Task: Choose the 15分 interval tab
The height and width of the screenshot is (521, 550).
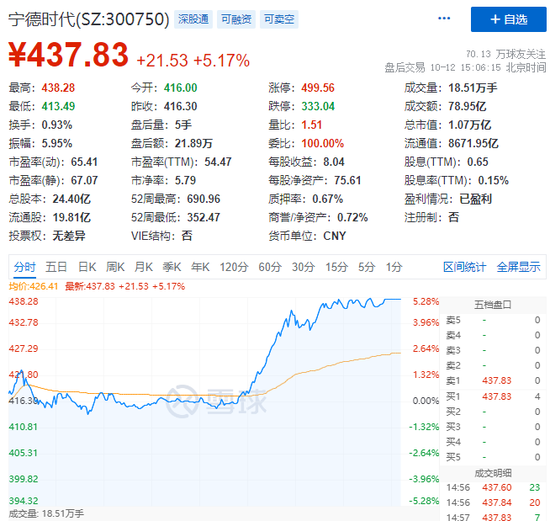Action: 336,267
